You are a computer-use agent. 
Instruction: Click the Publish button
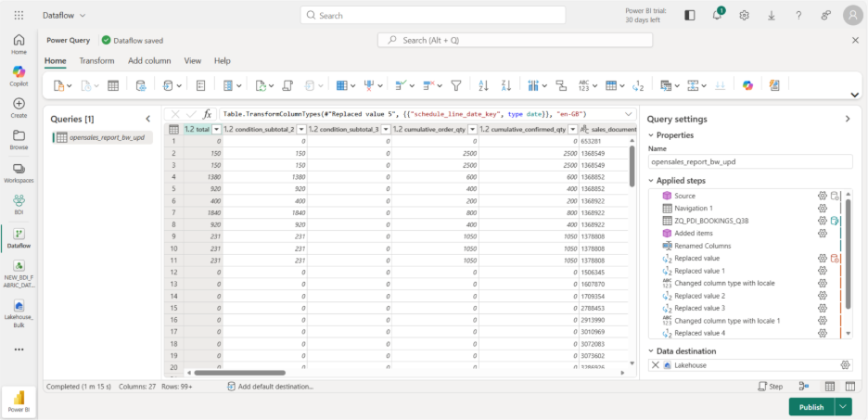click(811, 406)
